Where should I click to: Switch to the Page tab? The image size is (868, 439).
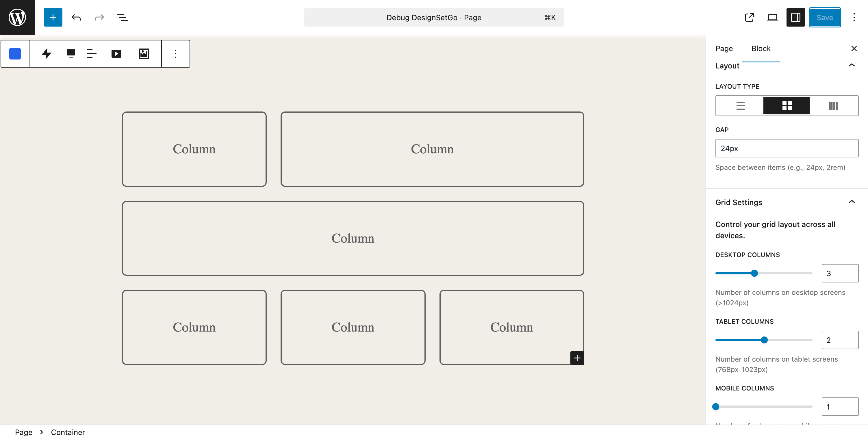724,49
